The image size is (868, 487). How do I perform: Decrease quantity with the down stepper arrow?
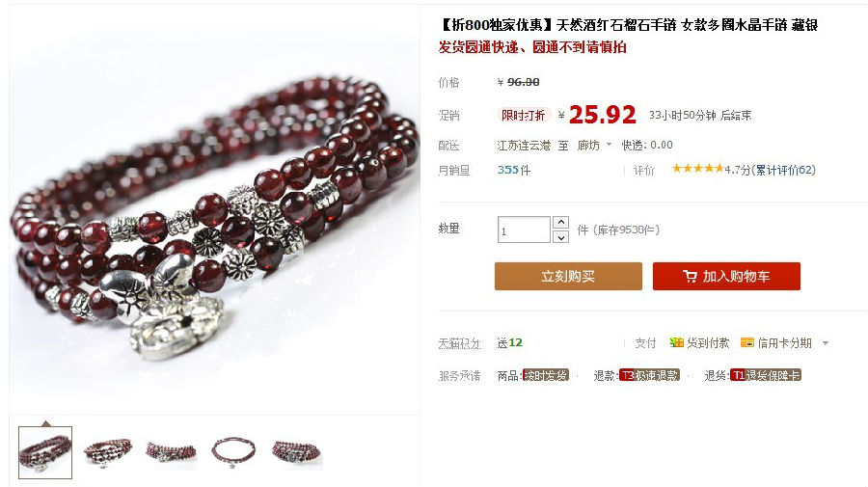point(560,237)
